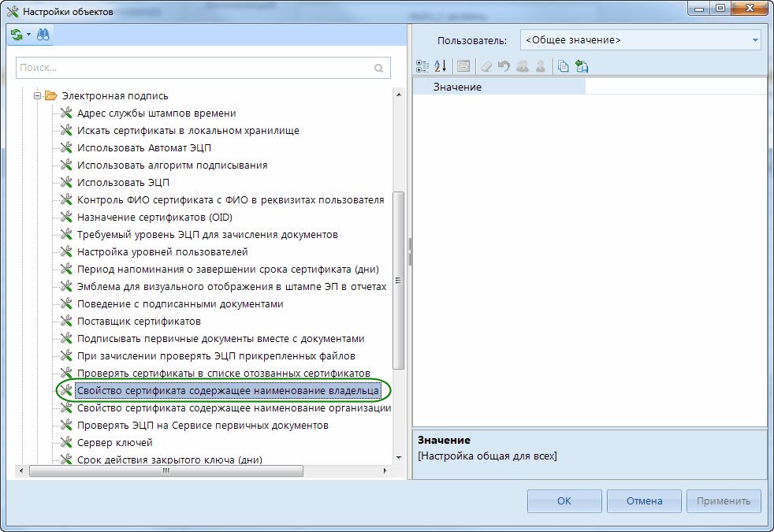
Task: Click the paste-and-save icon with green arrow
Action: (x=582, y=67)
